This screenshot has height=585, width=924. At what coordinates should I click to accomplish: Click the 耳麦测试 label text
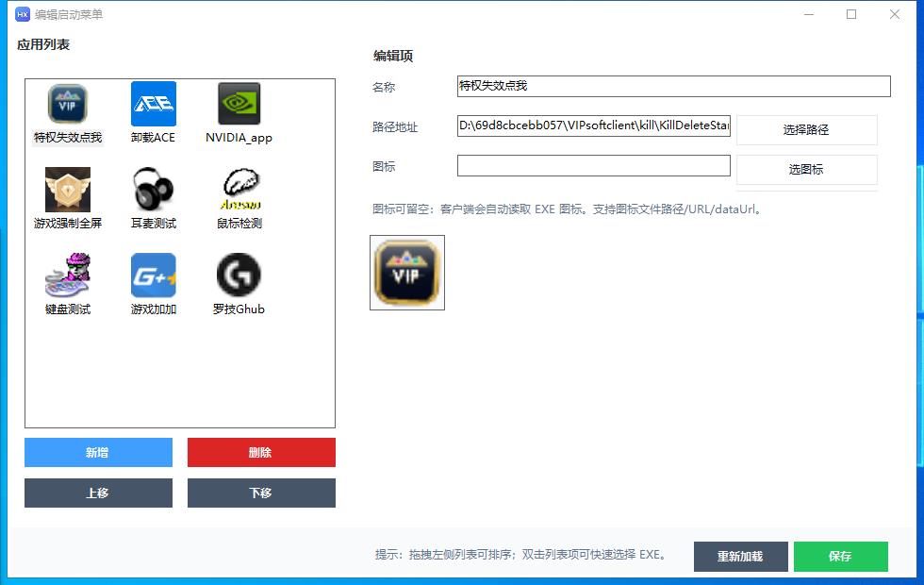click(153, 223)
